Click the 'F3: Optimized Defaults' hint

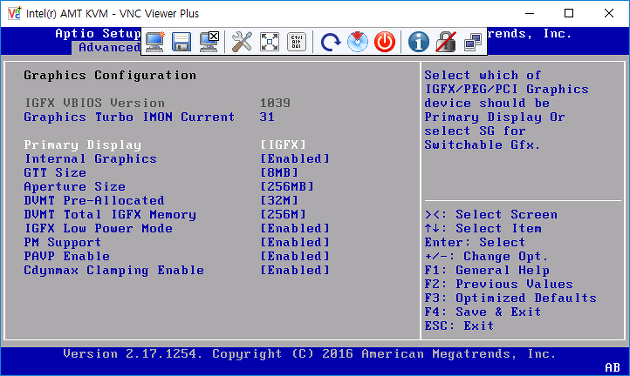coord(511,298)
